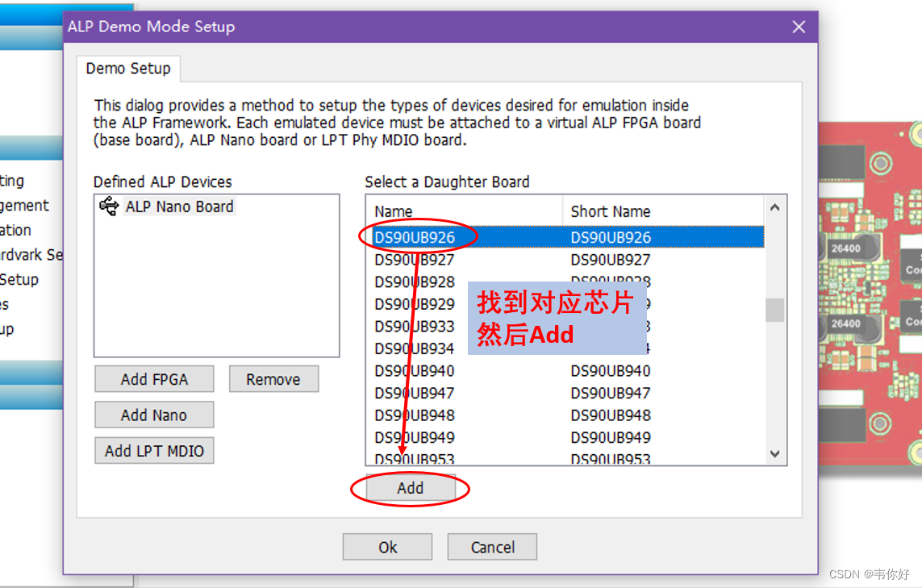Select the ALP Nano Board USB icon
922x588 pixels.
click(109, 206)
